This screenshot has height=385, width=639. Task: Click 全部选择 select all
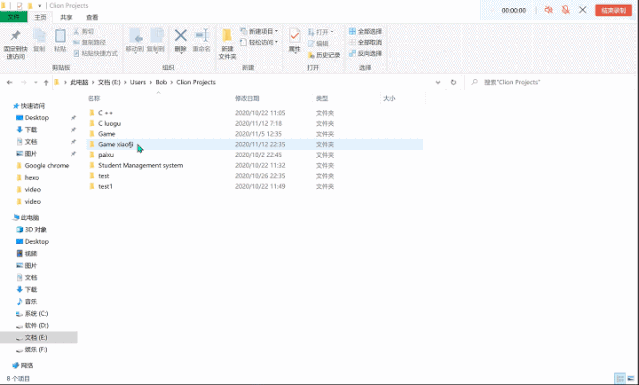[x=366, y=31]
